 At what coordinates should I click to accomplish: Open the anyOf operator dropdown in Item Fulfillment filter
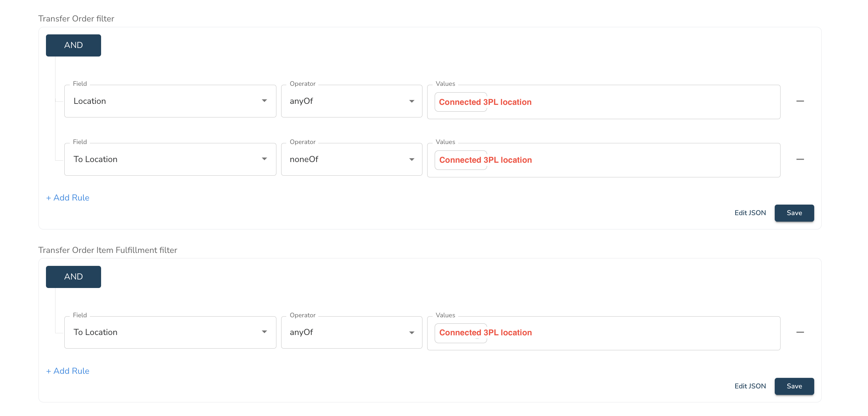(352, 332)
